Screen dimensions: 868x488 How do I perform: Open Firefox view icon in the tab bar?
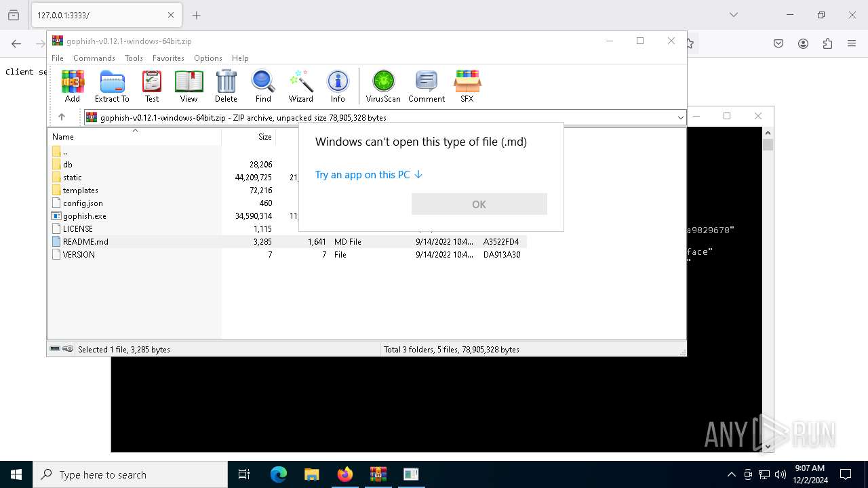click(14, 15)
